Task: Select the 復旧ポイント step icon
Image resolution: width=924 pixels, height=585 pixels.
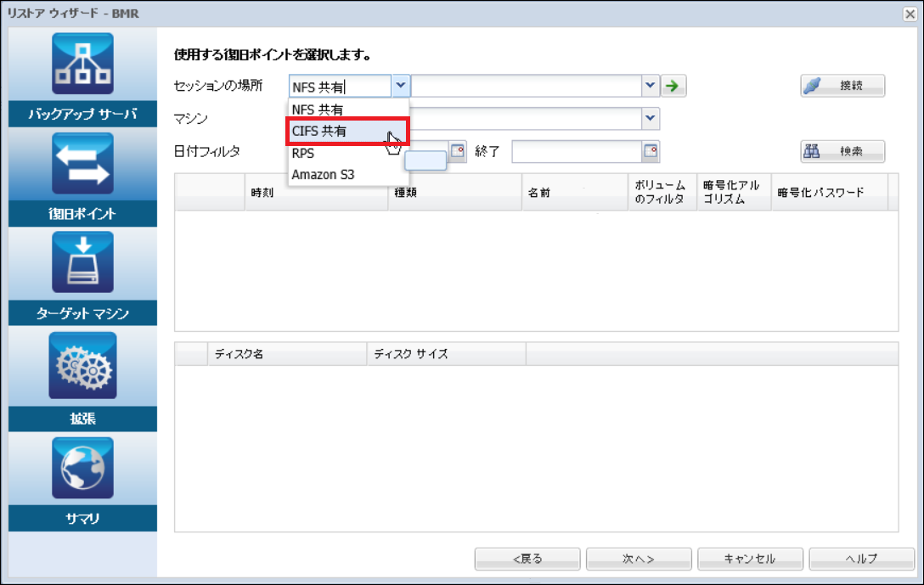Action: click(82, 163)
